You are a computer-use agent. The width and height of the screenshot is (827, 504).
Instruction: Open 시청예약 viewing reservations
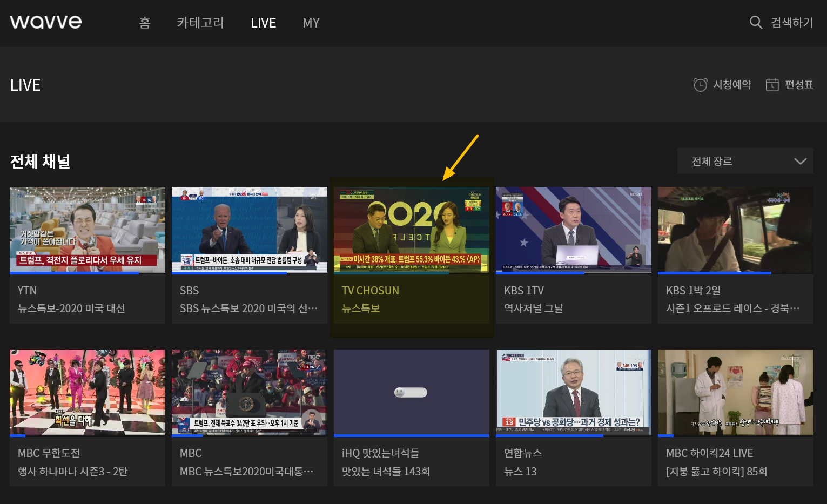click(732, 84)
